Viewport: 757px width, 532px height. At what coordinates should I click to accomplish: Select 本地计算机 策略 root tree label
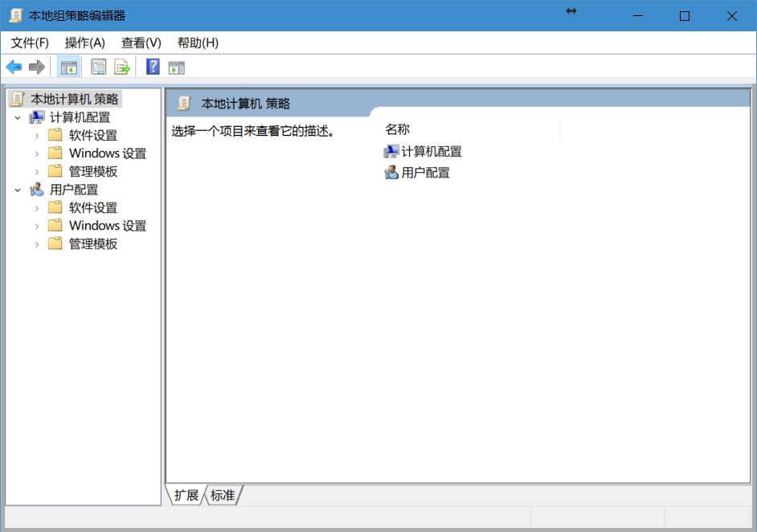[75, 99]
